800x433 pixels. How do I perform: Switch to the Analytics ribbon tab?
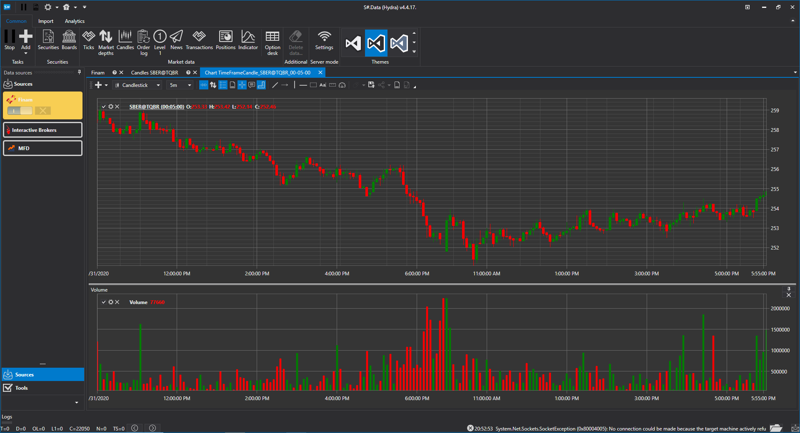coord(75,21)
